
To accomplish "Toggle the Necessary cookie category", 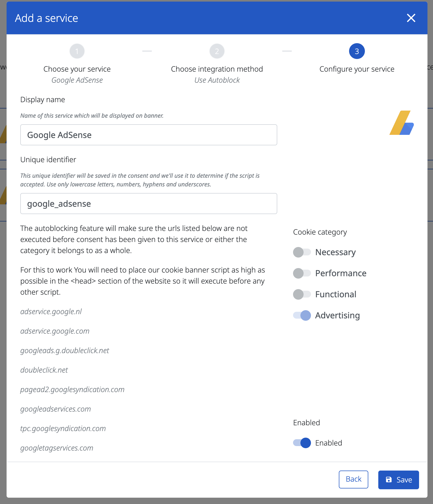I will (302, 252).
